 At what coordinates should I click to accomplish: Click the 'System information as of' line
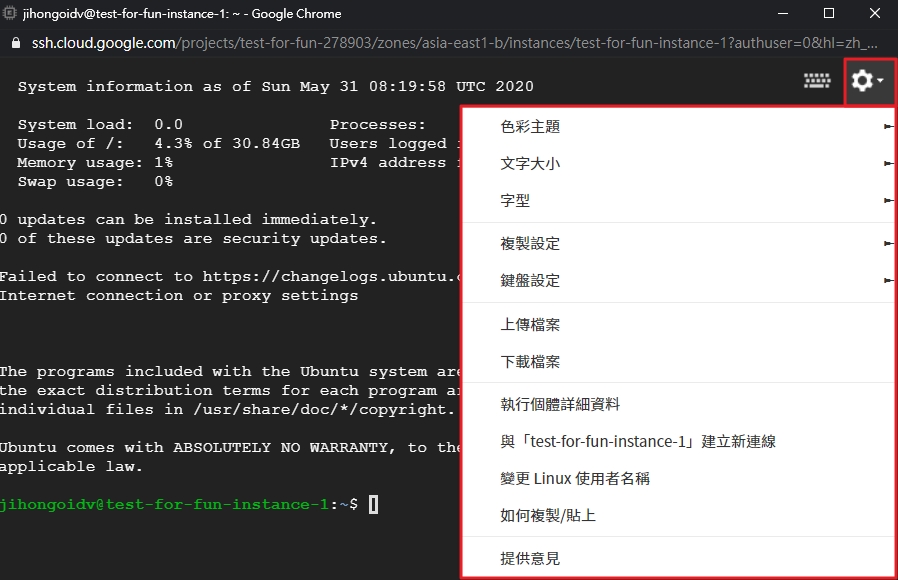[x=275, y=86]
